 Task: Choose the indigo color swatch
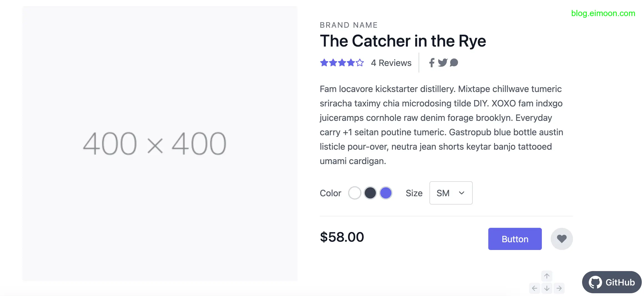pos(386,193)
